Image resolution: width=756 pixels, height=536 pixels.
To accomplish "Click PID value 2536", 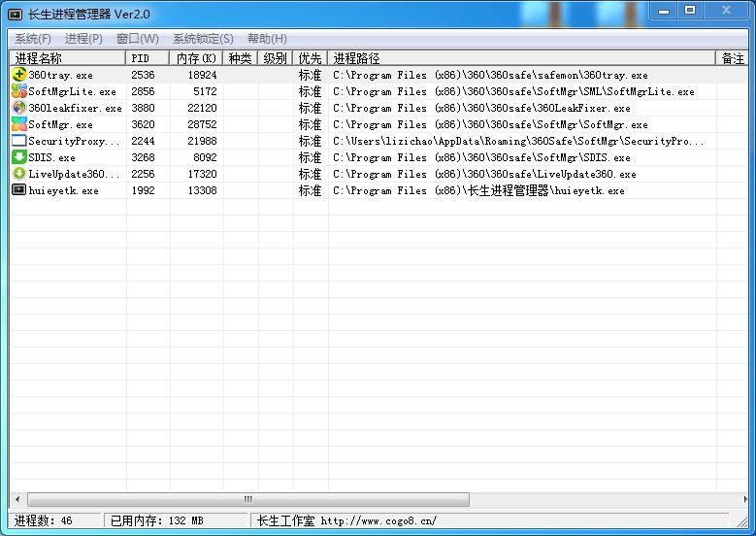I will click(144, 75).
